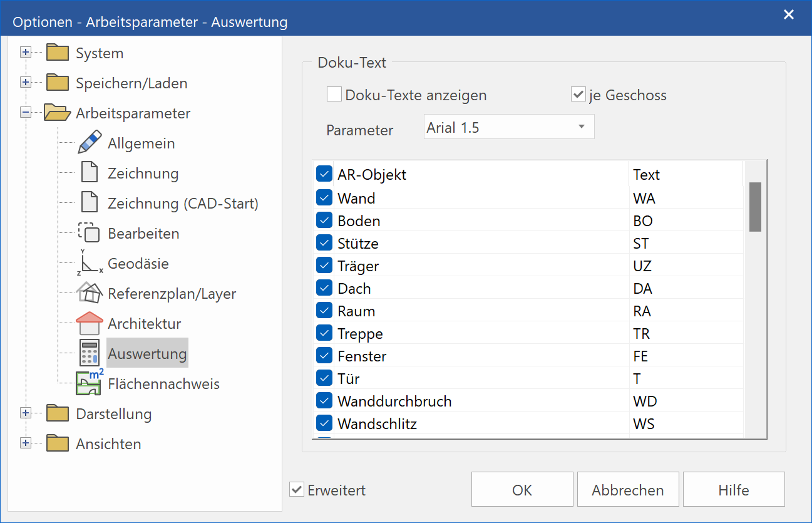Click the Geodäsie axis icon

90,263
